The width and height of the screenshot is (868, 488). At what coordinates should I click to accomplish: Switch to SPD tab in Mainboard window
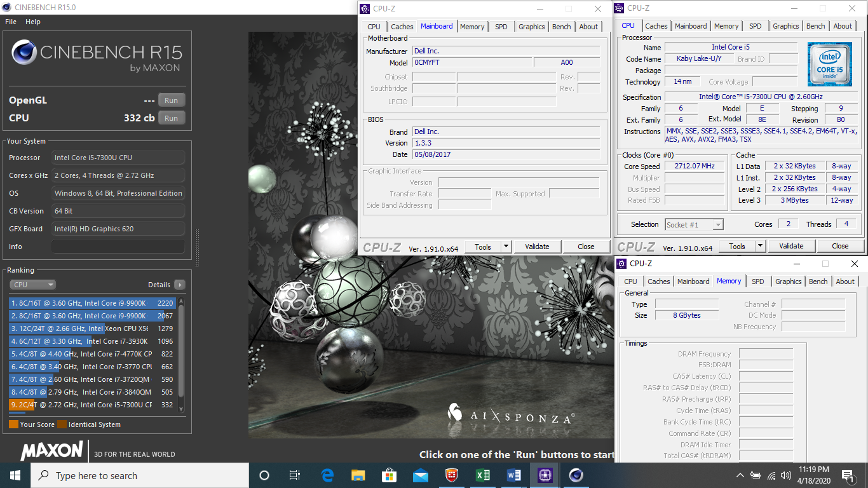(501, 27)
